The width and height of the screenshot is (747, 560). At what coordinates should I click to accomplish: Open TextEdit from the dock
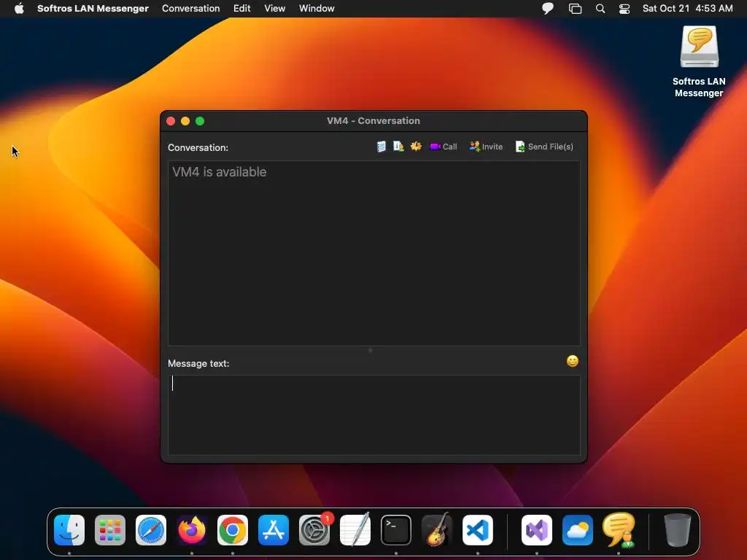click(355, 530)
